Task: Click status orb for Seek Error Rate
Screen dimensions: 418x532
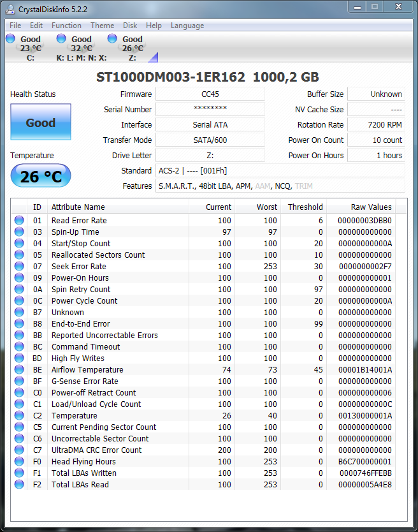Action: point(19,267)
